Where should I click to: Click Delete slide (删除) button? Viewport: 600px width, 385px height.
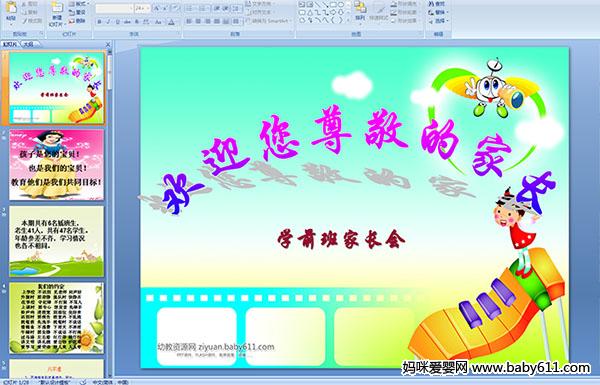coord(77,21)
